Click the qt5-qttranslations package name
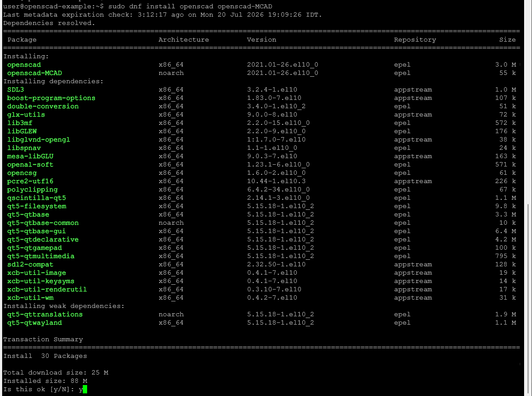 point(45,315)
